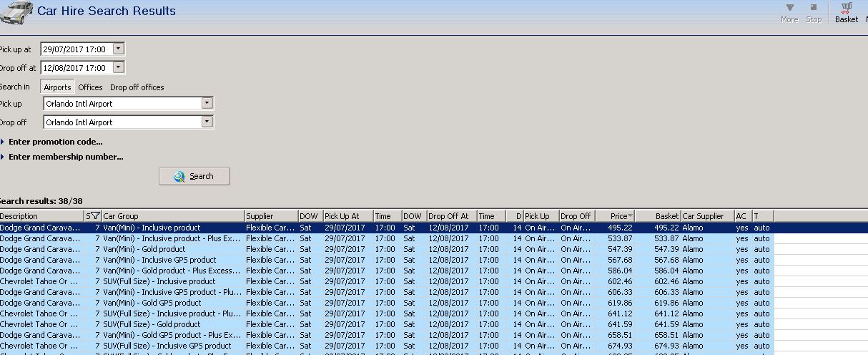Switch to Drop off offices tab
Screen dimensions: 868x355
tap(137, 87)
